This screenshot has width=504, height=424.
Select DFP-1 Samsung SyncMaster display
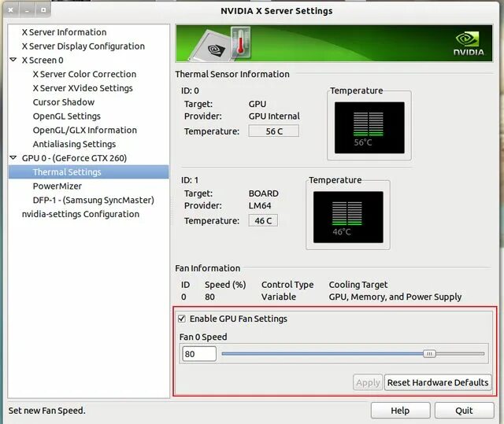tap(93, 200)
